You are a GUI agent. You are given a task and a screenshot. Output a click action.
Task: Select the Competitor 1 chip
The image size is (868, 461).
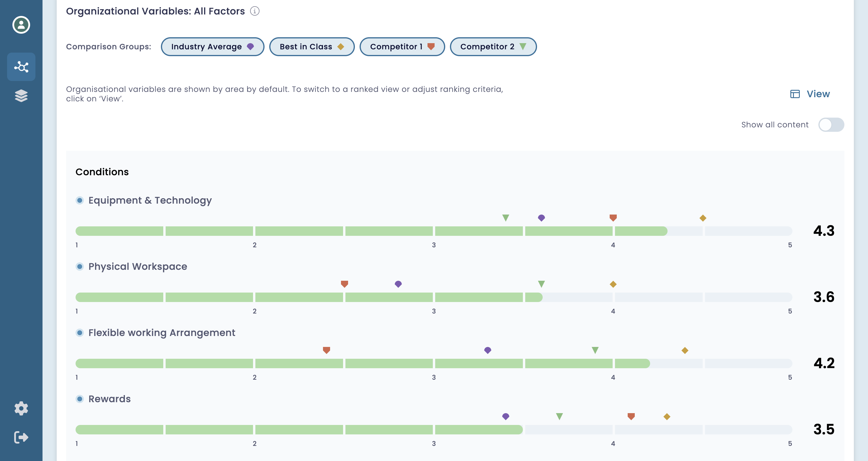coord(402,46)
